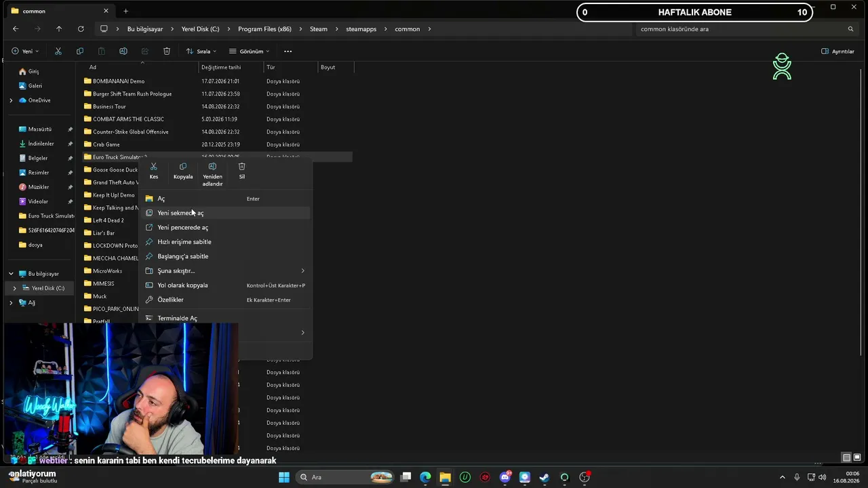Open the Sırala sort dropdown
This screenshot has height=488, width=868.
tap(201, 52)
